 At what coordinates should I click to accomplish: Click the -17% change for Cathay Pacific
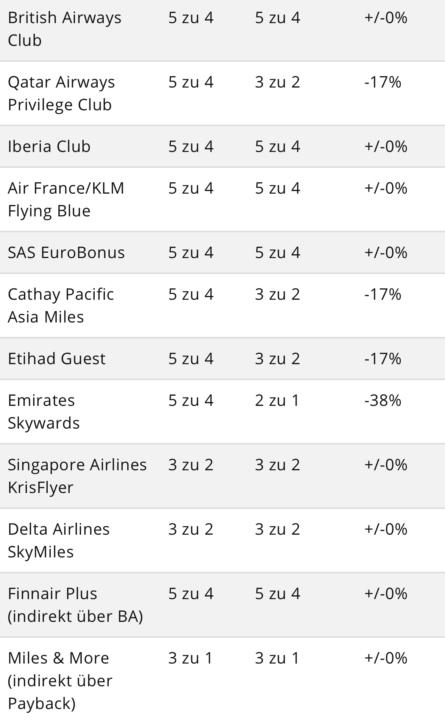click(383, 294)
